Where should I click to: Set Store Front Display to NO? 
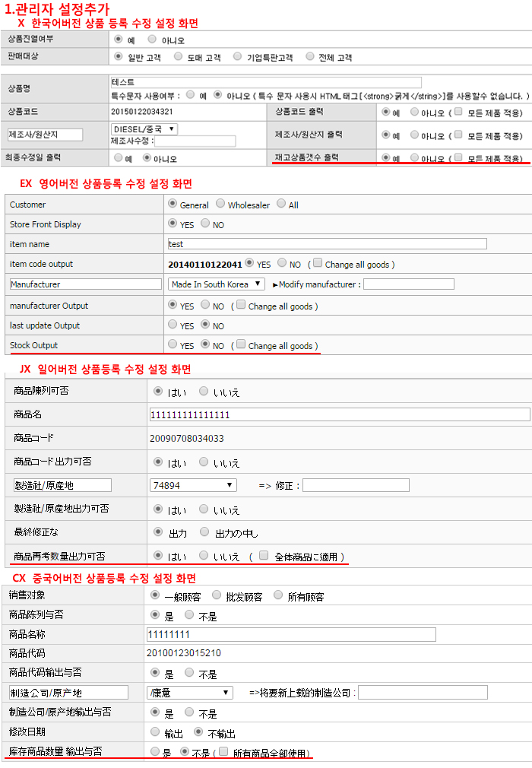click(x=204, y=224)
